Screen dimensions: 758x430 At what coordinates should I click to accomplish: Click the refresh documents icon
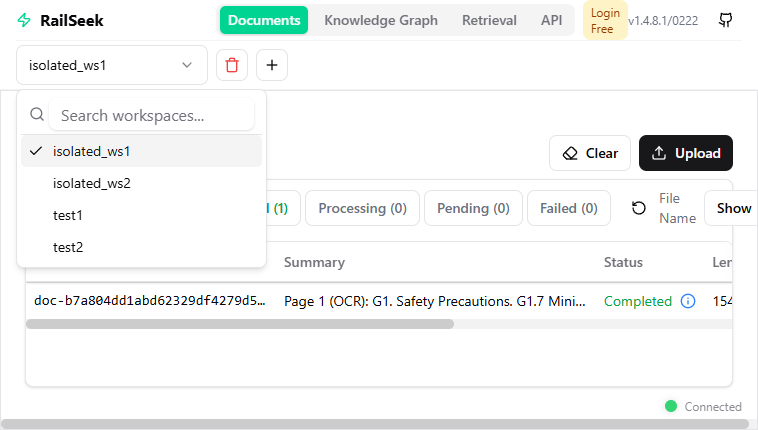pos(639,208)
